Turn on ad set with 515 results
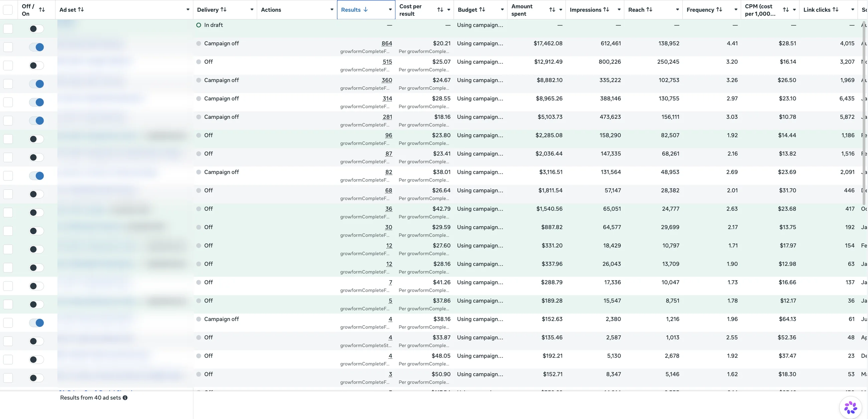Screen dimensions: 868x419 tap(36, 65)
